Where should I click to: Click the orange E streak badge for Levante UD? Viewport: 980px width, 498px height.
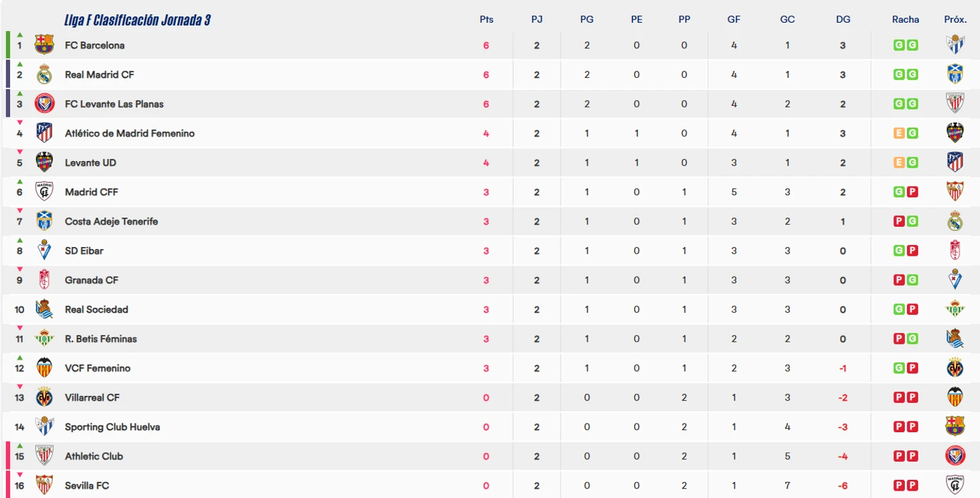click(899, 162)
